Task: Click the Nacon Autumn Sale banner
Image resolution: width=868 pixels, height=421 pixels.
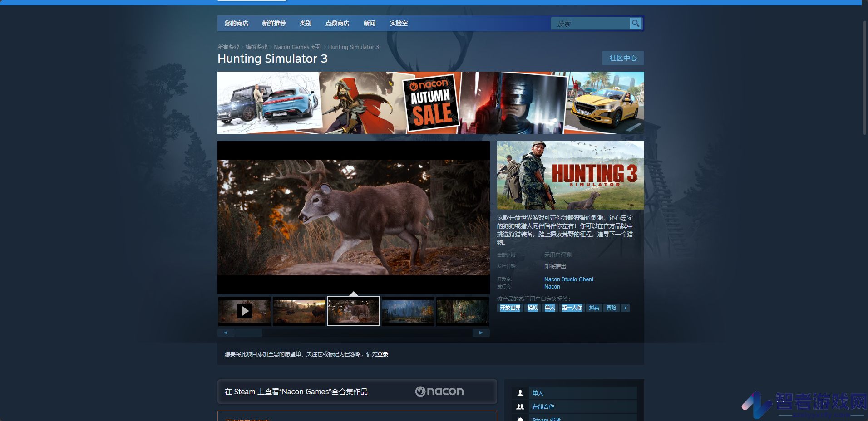Action: click(431, 103)
